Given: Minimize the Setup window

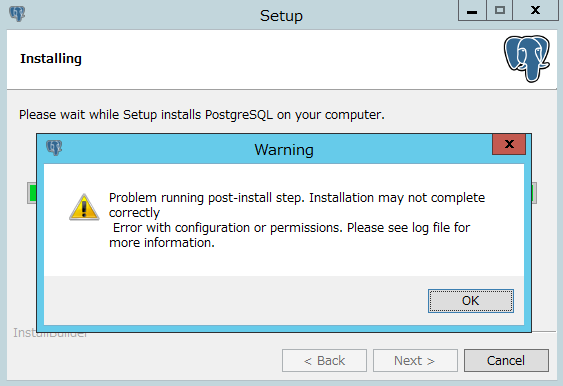Looking at the screenshot, I should point(472,11).
